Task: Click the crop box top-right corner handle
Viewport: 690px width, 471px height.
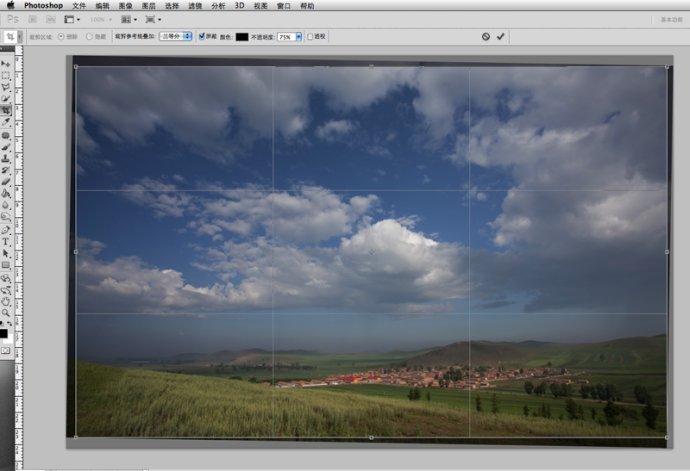Action: point(667,67)
